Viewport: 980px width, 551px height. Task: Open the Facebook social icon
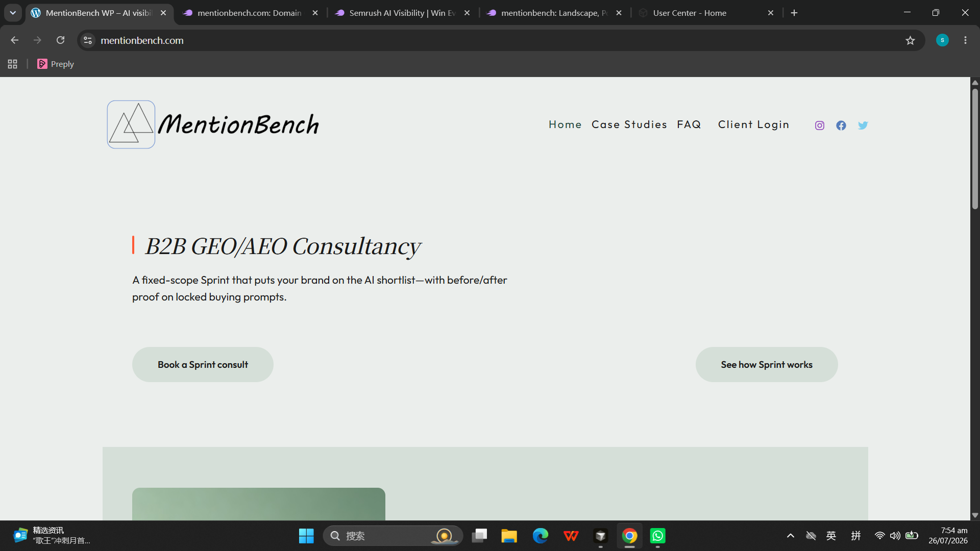(x=841, y=126)
